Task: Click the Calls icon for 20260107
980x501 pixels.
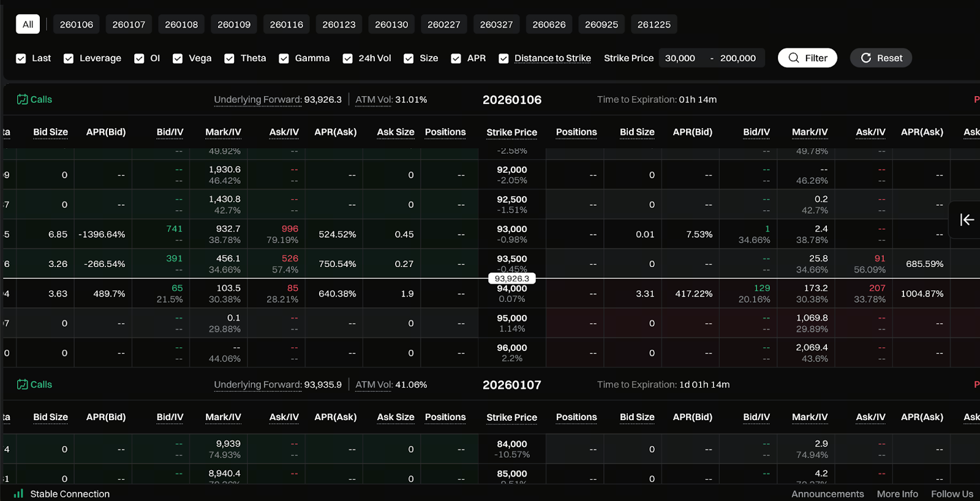Action: pos(22,385)
